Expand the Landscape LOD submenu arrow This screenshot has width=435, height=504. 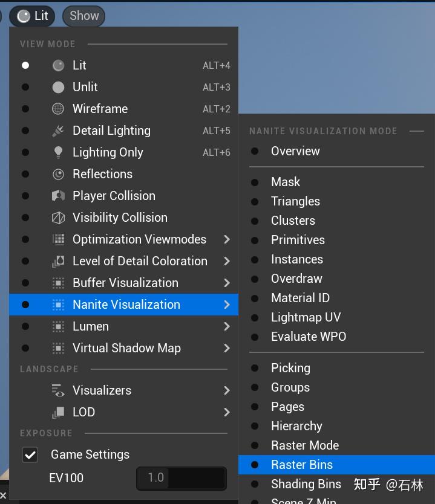click(x=227, y=412)
